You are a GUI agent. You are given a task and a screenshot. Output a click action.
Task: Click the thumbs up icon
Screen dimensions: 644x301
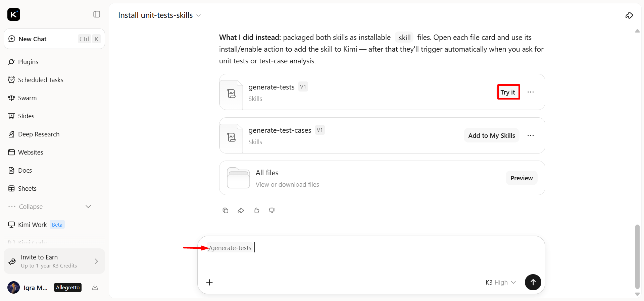(x=256, y=210)
